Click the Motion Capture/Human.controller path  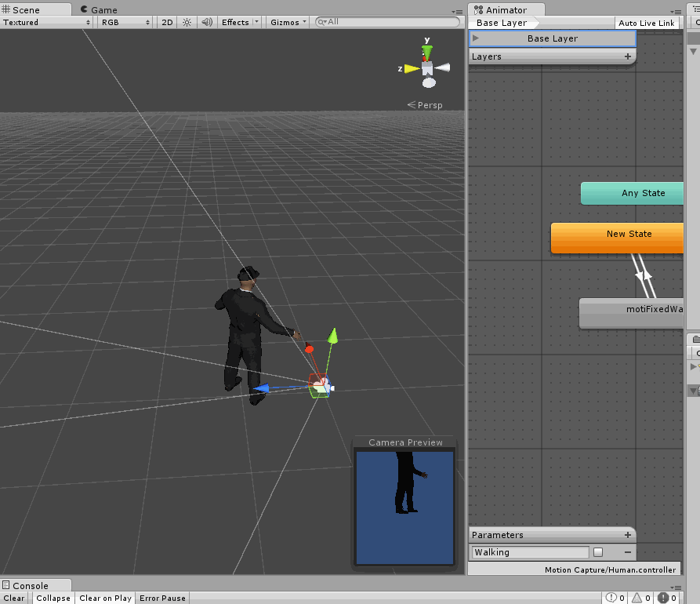610,569
